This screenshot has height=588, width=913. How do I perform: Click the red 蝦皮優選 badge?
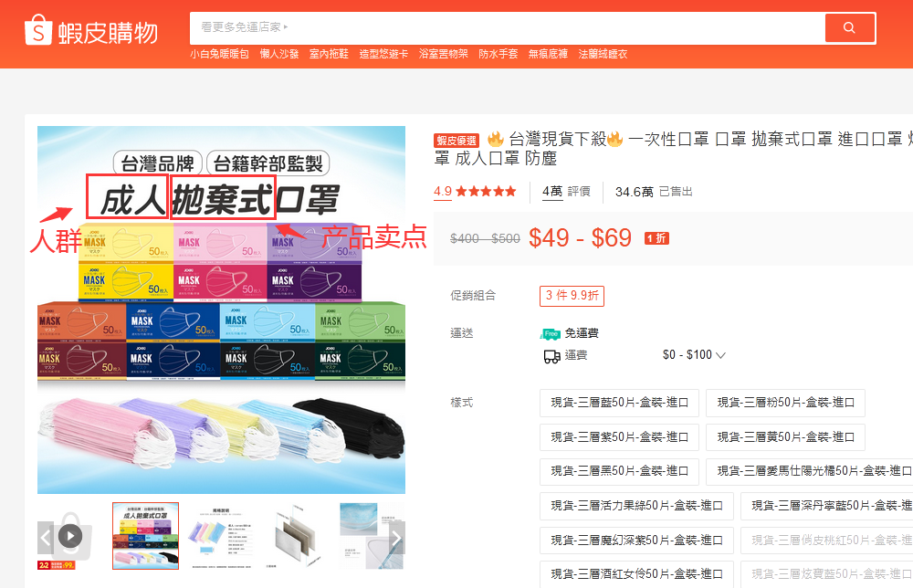[x=457, y=140]
